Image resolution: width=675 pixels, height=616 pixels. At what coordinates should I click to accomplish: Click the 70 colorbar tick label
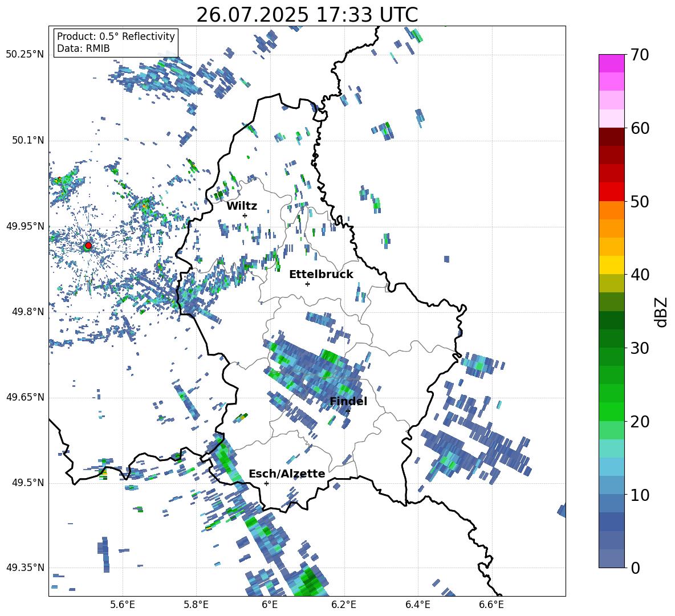(639, 55)
